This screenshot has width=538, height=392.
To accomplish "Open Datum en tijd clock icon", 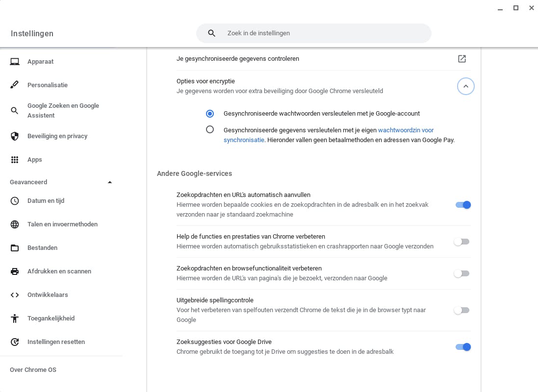I will 15,201.
